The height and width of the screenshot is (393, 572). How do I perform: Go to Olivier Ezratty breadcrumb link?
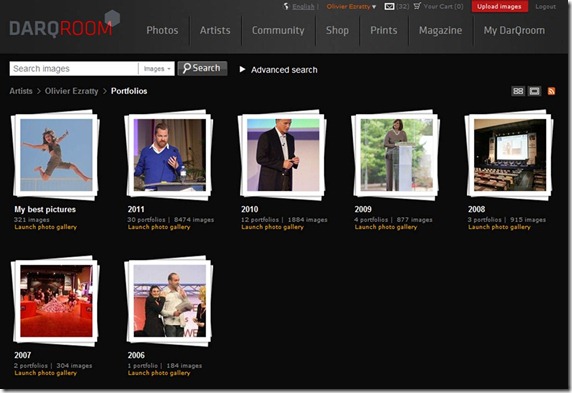point(72,91)
